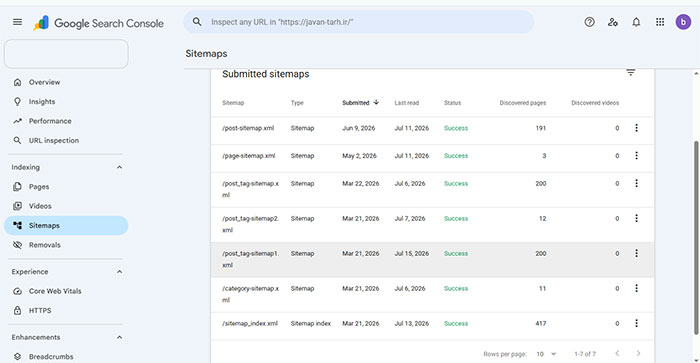Open /sitemap_index.xml sitemap

(250, 323)
